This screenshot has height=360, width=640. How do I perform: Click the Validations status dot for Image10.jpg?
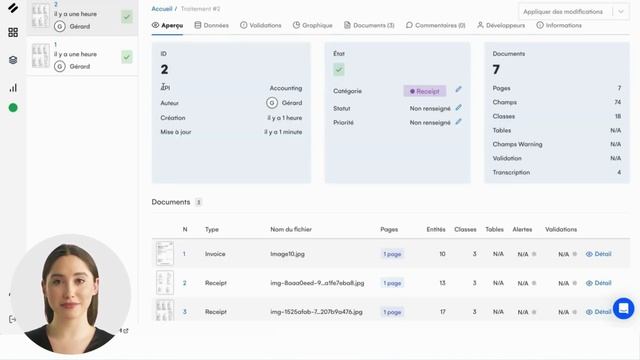(x=575, y=254)
